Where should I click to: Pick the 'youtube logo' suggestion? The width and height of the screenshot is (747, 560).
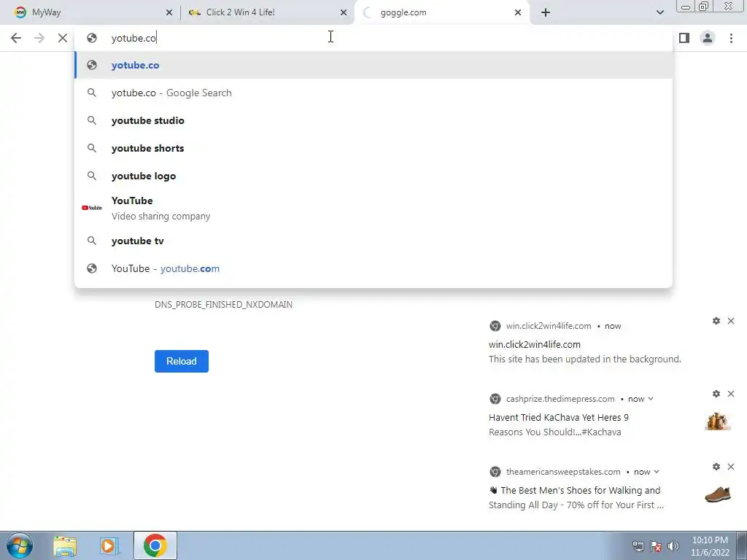tap(373, 176)
